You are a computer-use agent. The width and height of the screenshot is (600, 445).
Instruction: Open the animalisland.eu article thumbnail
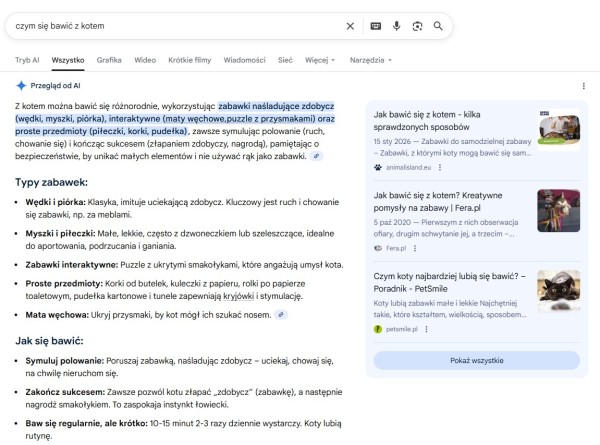(559, 130)
